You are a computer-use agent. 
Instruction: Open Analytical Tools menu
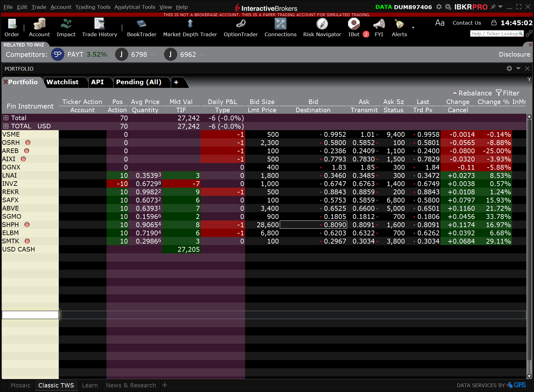click(135, 7)
